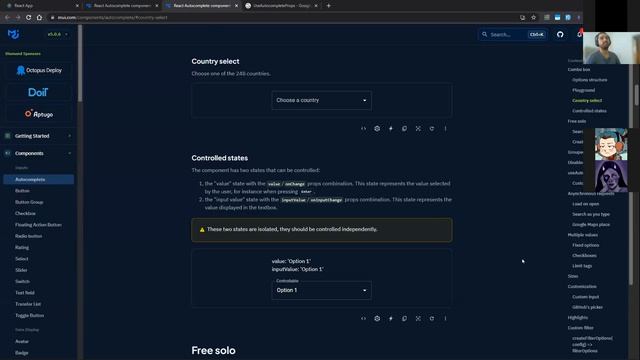Open Controlled states demo in StackBlitz
Viewport: 640px width, 360px height.
point(391,318)
